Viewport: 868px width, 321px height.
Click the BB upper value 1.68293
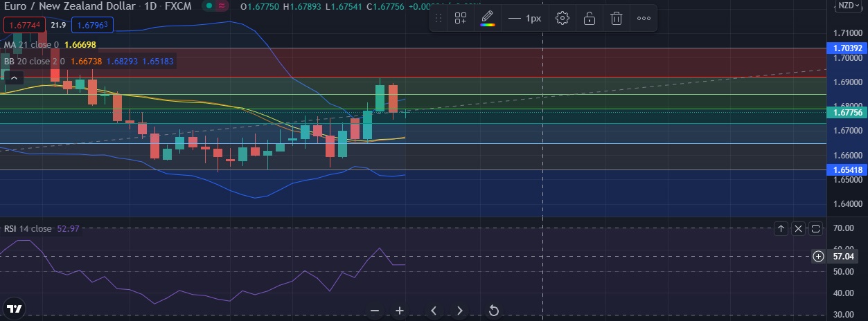(123, 61)
